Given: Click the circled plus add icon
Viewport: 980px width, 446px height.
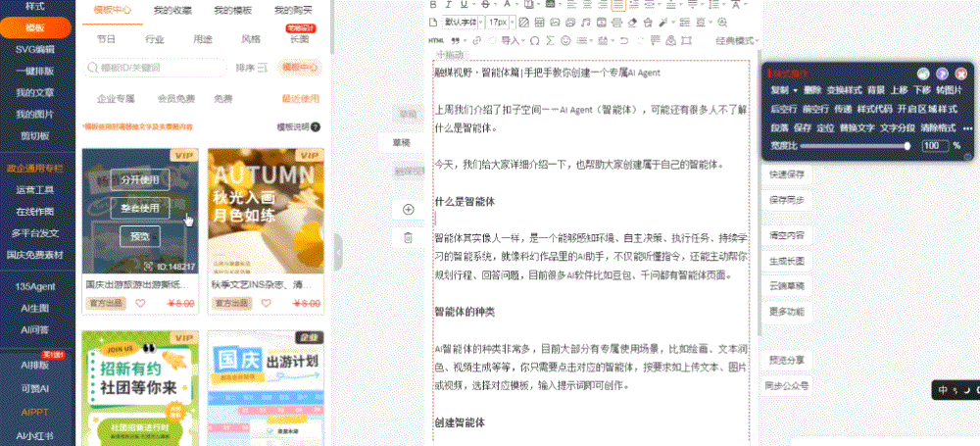Looking at the screenshot, I should (x=408, y=209).
